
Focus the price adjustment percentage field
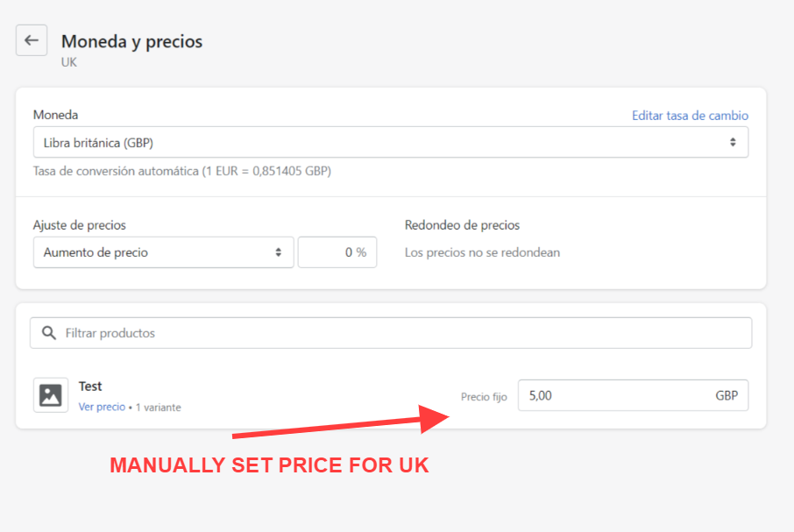337,252
